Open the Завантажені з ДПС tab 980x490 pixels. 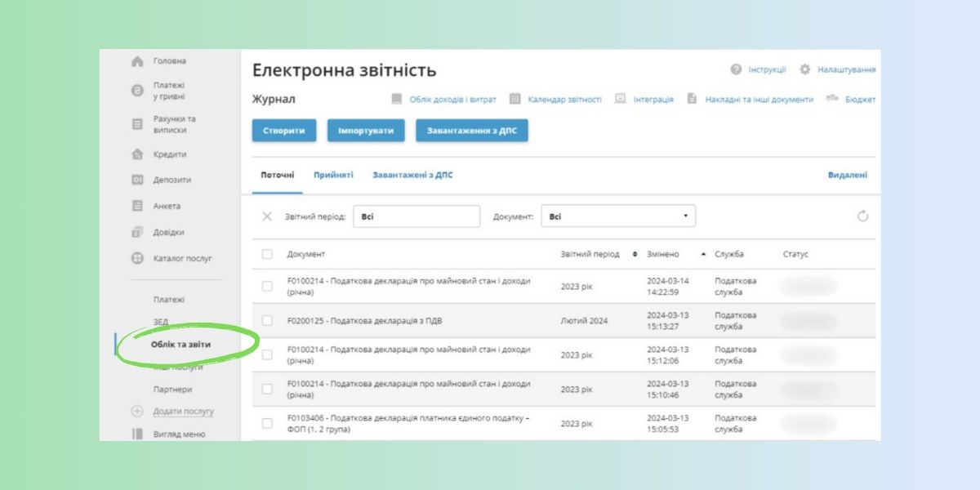(412, 175)
